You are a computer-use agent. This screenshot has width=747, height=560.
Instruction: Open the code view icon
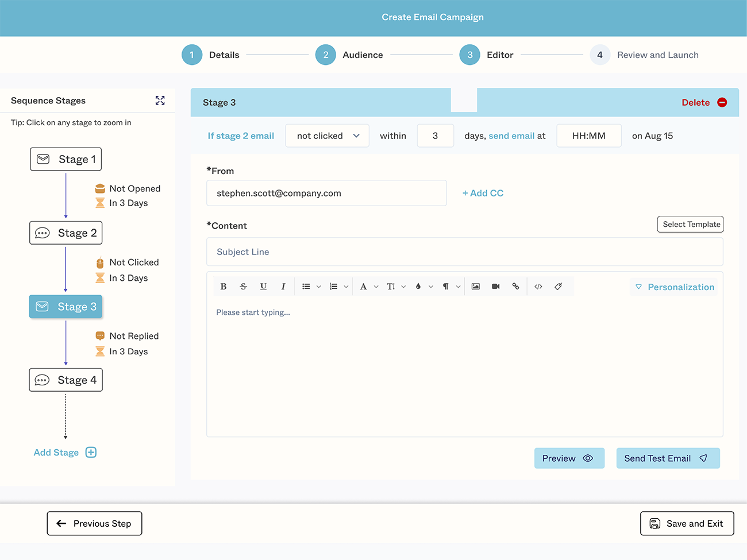click(x=538, y=287)
